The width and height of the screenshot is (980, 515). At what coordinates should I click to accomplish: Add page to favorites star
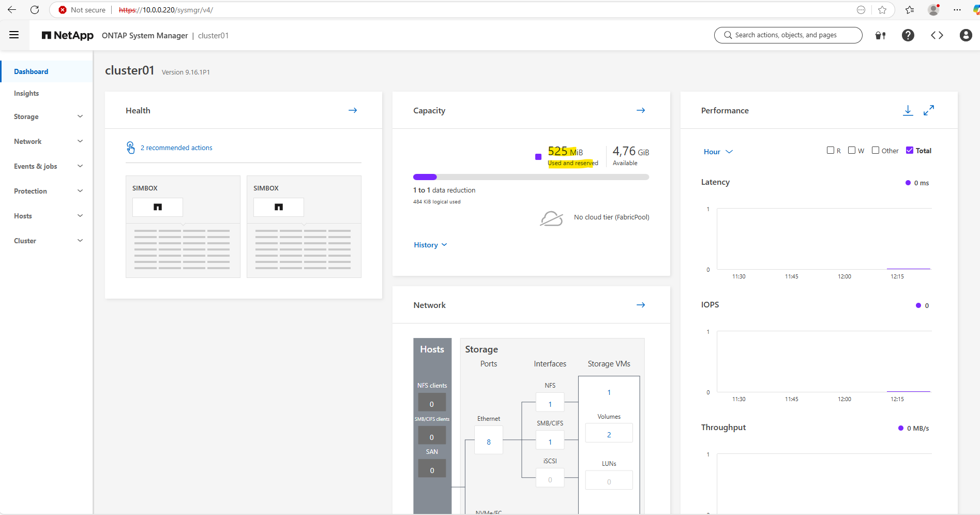(x=882, y=10)
